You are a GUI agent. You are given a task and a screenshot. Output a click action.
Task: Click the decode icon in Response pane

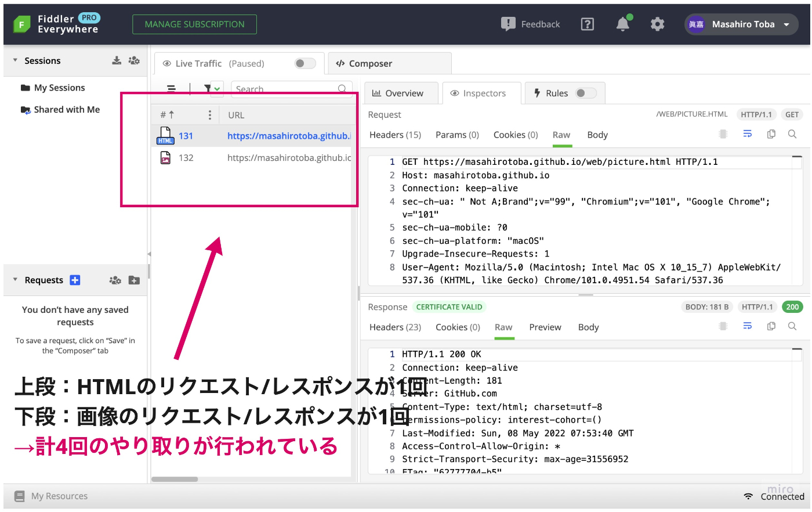723,326
